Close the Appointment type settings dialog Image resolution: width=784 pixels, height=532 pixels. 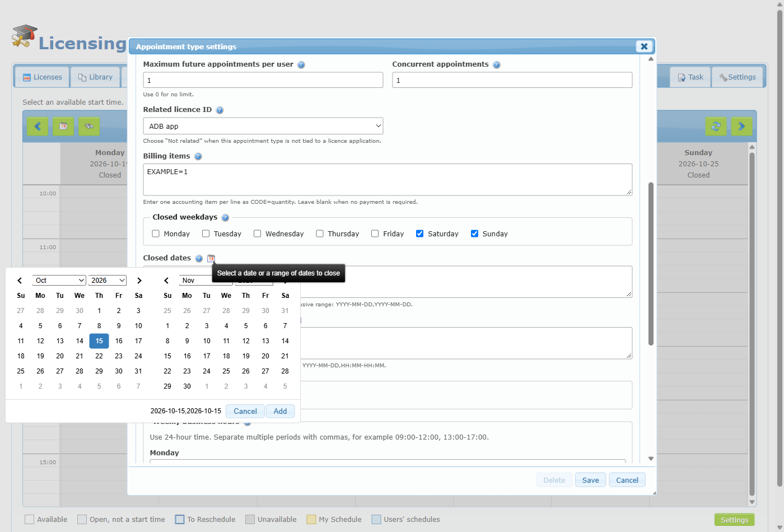point(644,46)
